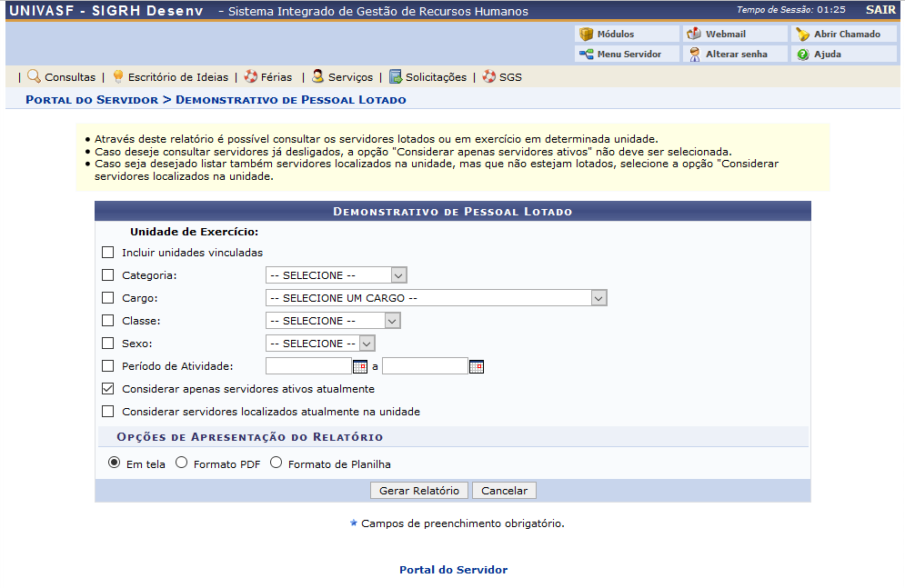Enable Incluir unidades vinculadas checkbox
The width and height of the screenshot is (905, 588).
(108, 253)
